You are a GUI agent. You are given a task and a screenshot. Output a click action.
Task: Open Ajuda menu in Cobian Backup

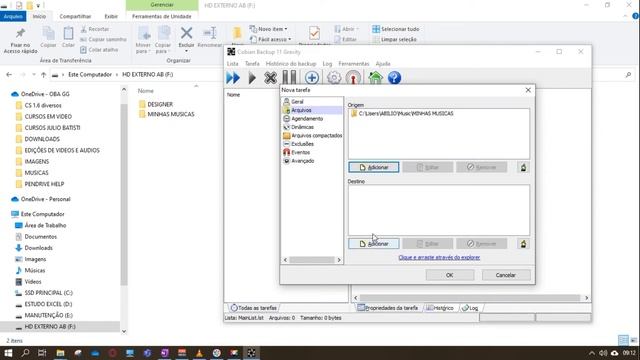tap(382, 64)
